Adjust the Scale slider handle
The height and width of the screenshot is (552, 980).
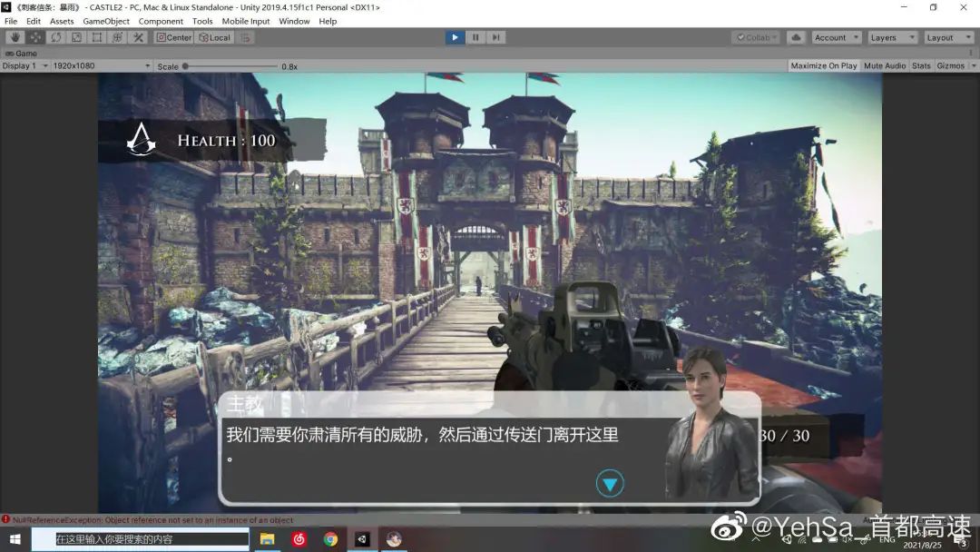coord(186,66)
